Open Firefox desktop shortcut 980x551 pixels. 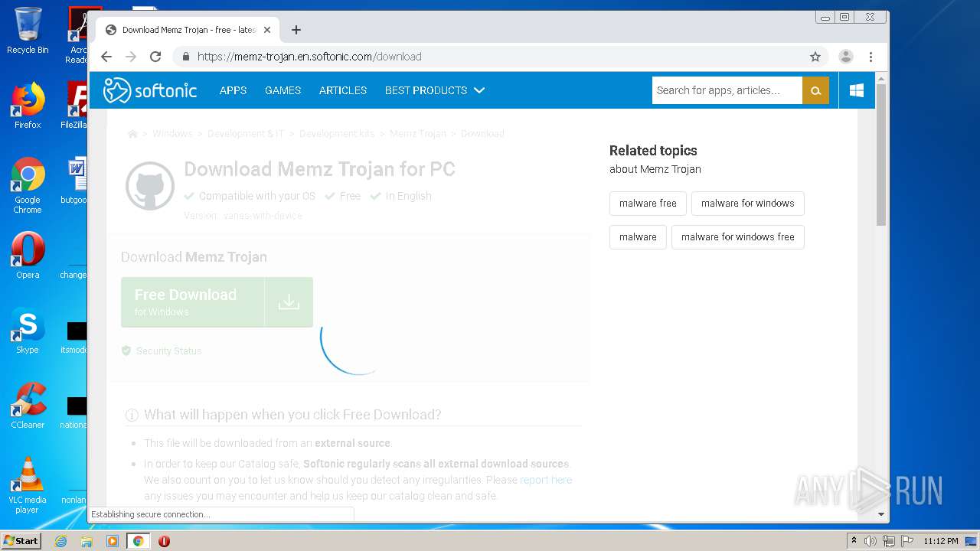[28, 106]
